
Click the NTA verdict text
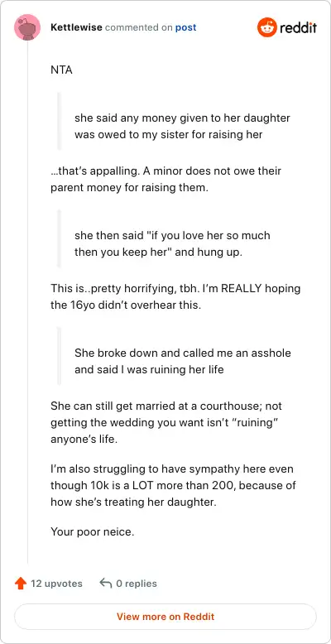pos(61,70)
